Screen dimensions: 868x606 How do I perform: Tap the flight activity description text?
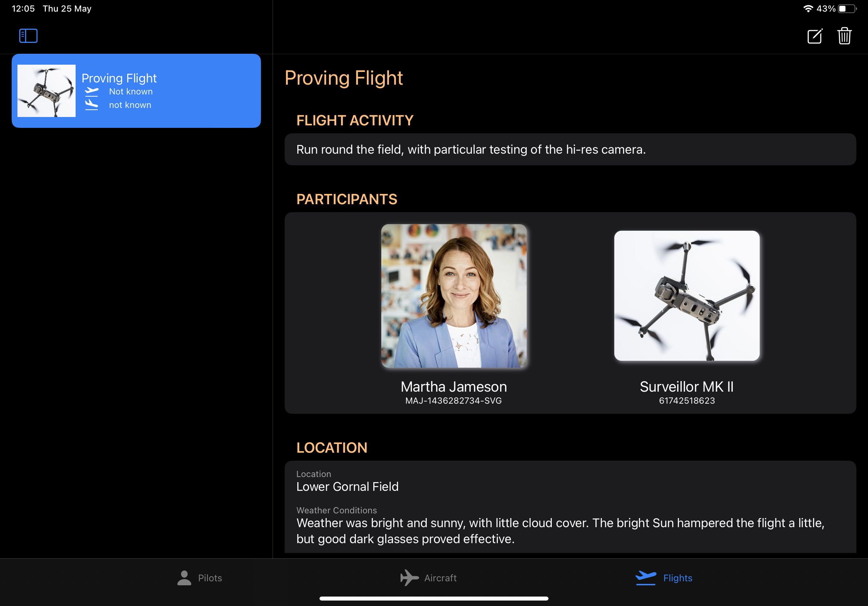click(x=471, y=150)
